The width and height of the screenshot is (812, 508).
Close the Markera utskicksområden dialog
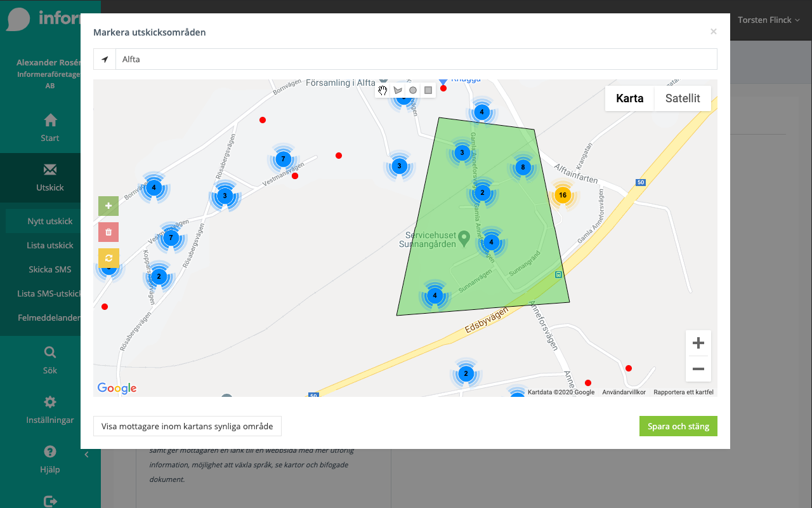(x=714, y=32)
